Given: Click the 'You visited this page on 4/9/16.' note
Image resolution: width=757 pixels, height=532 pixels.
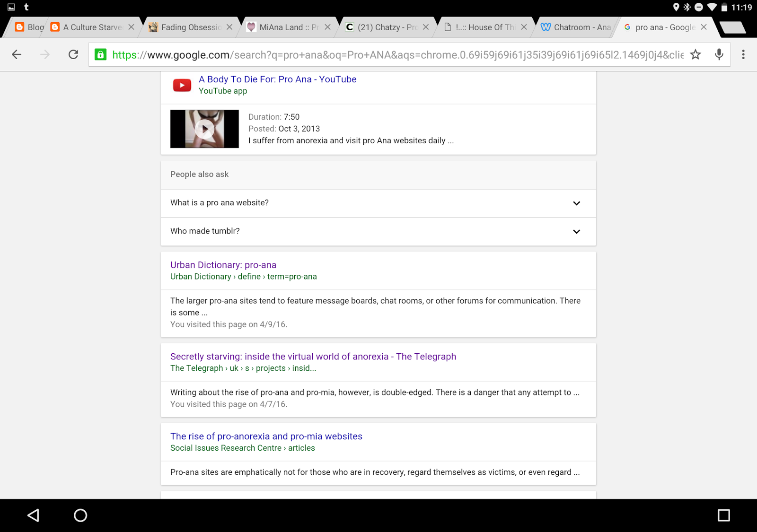Looking at the screenshot, I should [229, 324].
